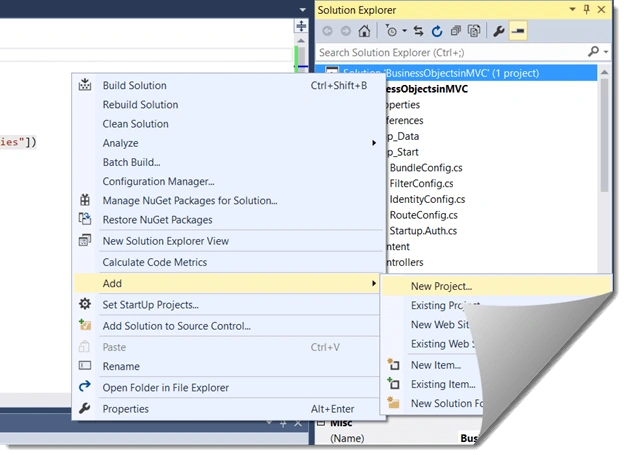Click the Search Solution Explorer box
This screenshot has height=455, width=624.
pos(452,53)
